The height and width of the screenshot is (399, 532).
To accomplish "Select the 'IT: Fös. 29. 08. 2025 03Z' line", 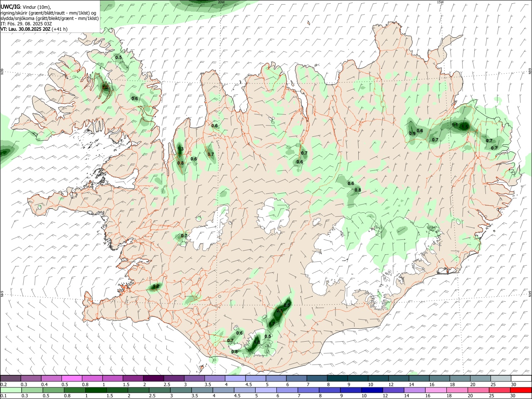I will click(26, 24).
